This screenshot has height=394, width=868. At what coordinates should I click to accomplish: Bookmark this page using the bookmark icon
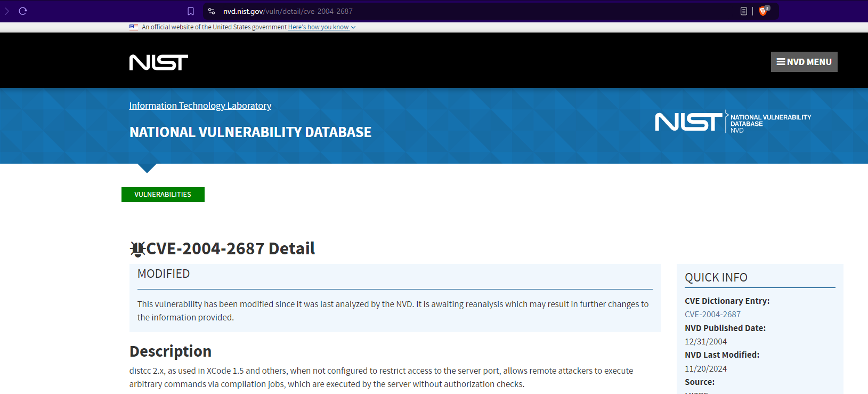click(x=191, y=11)
